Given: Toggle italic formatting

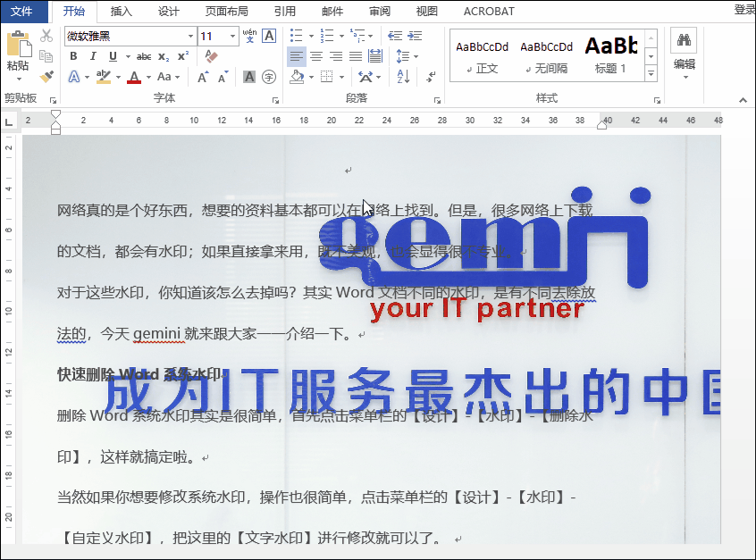Looking at the screenshot, I should click(92, 55).
